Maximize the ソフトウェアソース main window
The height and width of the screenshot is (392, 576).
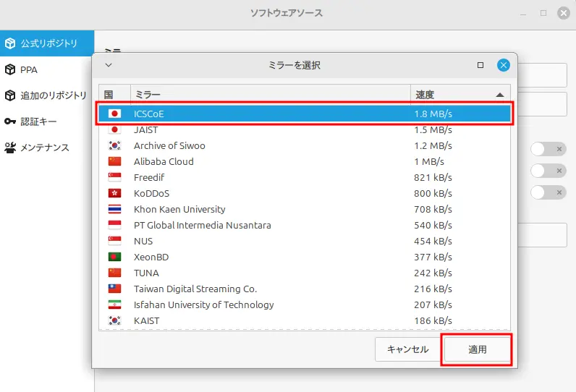(x=543, y=13)
